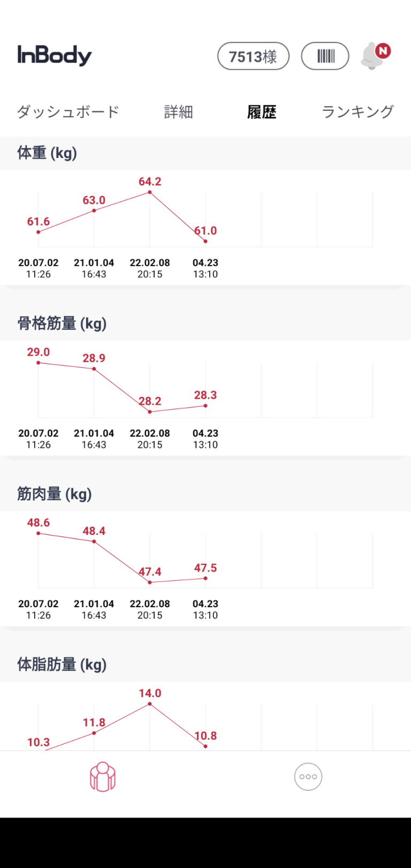Tap the 7513様 user button
The image size is (411, 868).
253,56
